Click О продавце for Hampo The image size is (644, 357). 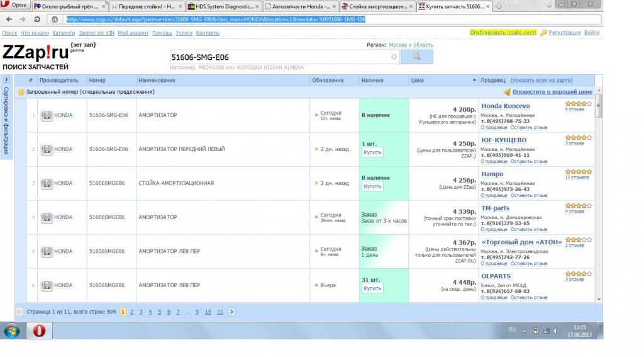pyautogui.click(x=494, y=195)
